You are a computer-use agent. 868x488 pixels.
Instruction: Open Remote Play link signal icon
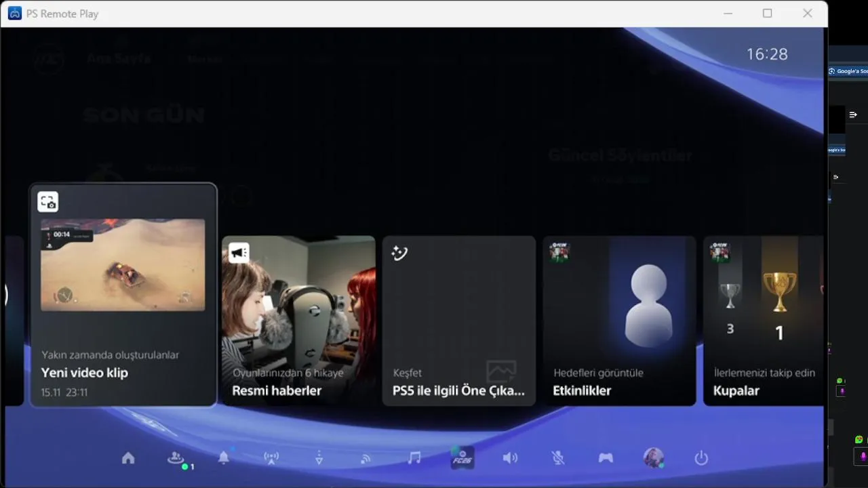tap(366, 458)
